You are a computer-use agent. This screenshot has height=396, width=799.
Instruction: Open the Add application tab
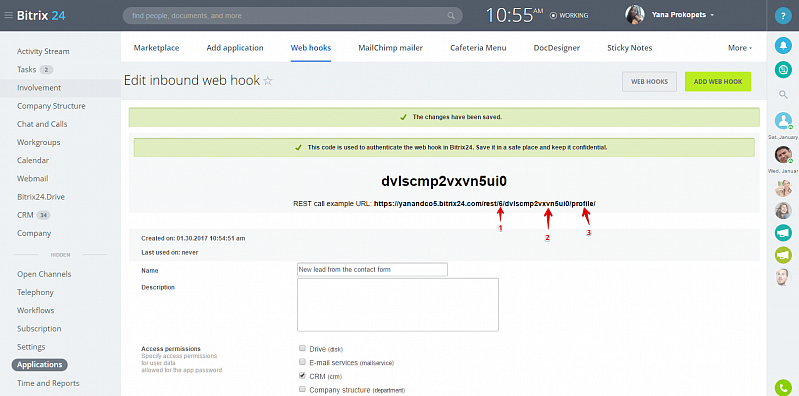coord(235,48)
